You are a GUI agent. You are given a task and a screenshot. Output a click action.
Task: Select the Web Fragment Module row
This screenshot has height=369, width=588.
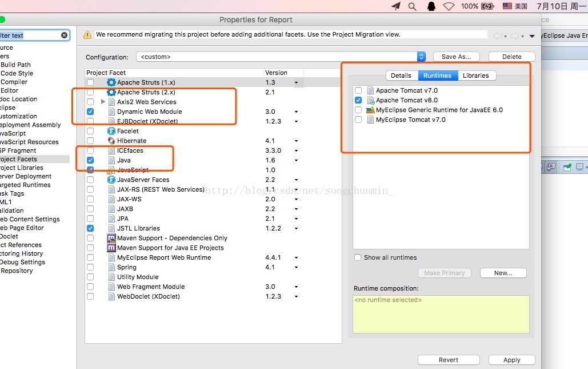213,287
